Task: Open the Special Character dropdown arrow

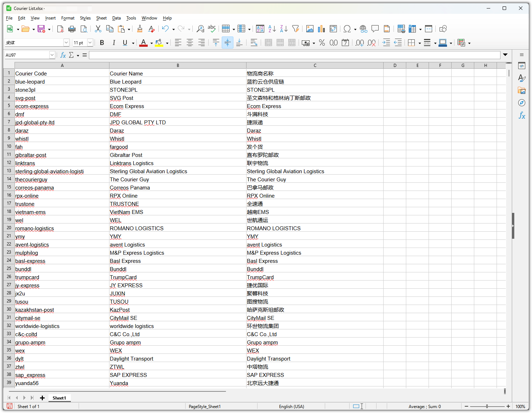Action: click(x=355, y=29)
